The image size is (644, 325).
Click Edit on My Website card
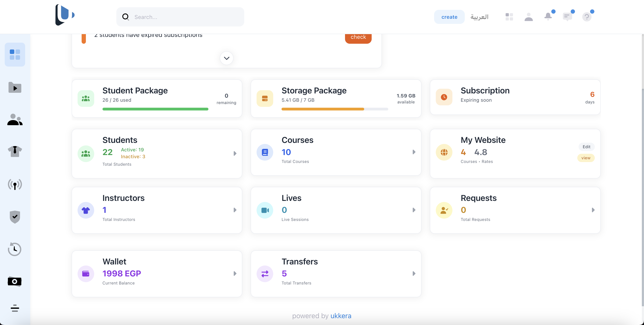click(x=586, y=147)
